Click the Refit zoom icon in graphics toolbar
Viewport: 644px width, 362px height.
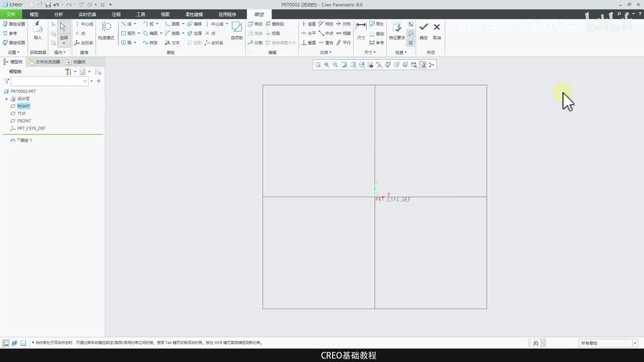click(318, 65)
